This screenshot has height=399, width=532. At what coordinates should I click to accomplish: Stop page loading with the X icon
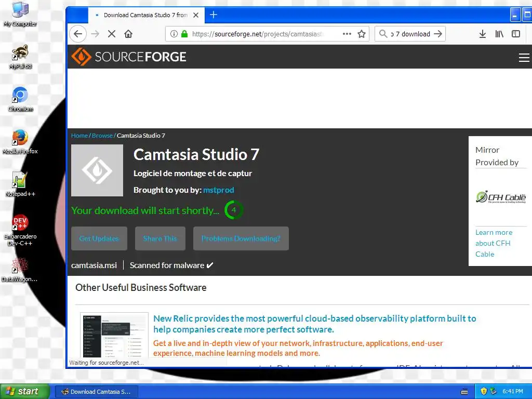(x=112, y=34)
